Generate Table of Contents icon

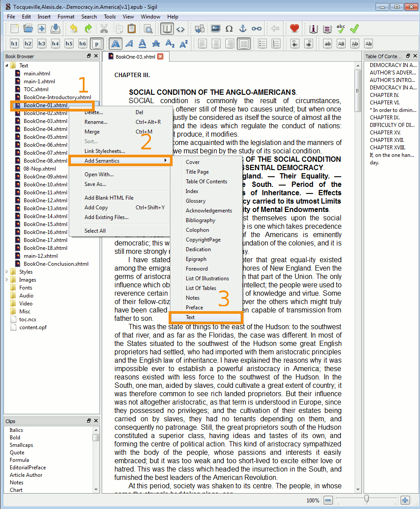327,29
